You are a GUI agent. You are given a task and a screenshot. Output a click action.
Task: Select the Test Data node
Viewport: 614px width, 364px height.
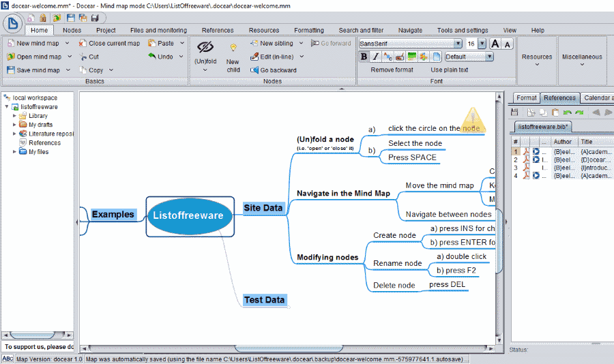(265, 300)
